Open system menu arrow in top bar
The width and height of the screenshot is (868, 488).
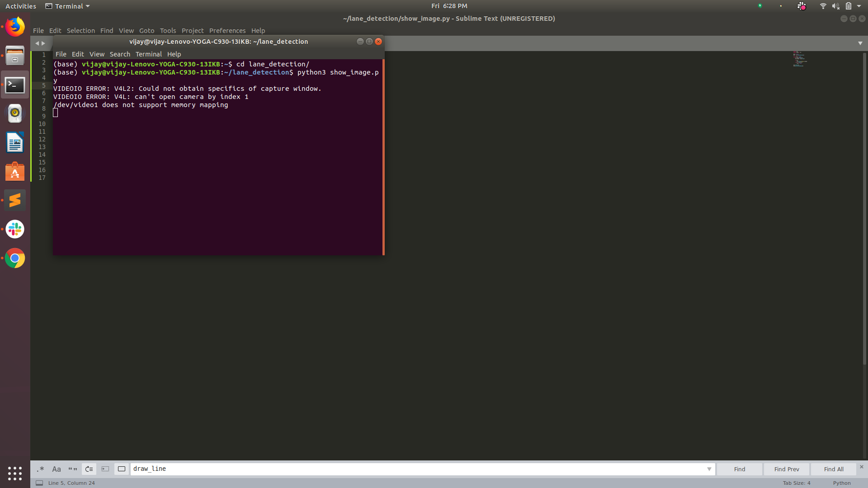pos(859,6)
